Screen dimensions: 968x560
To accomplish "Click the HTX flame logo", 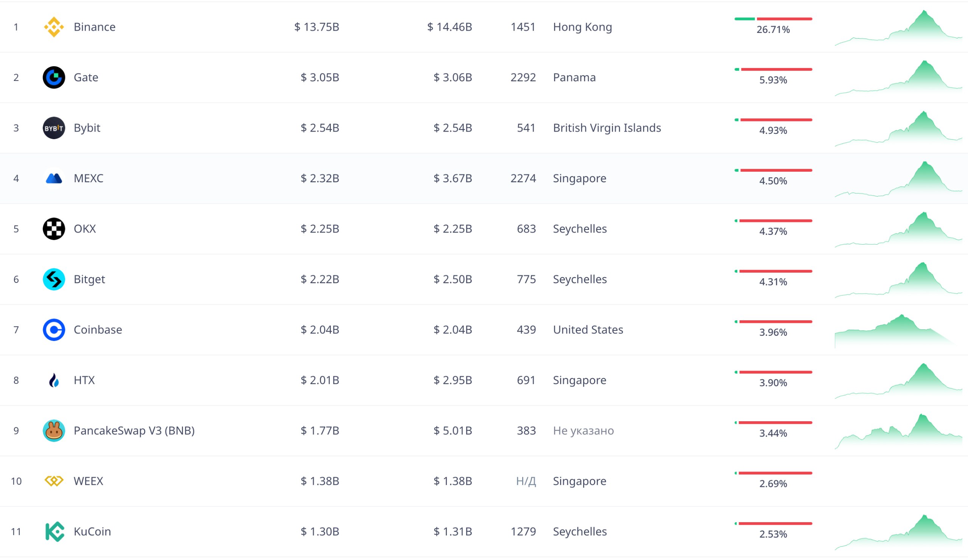I will [x=54, y=380].
